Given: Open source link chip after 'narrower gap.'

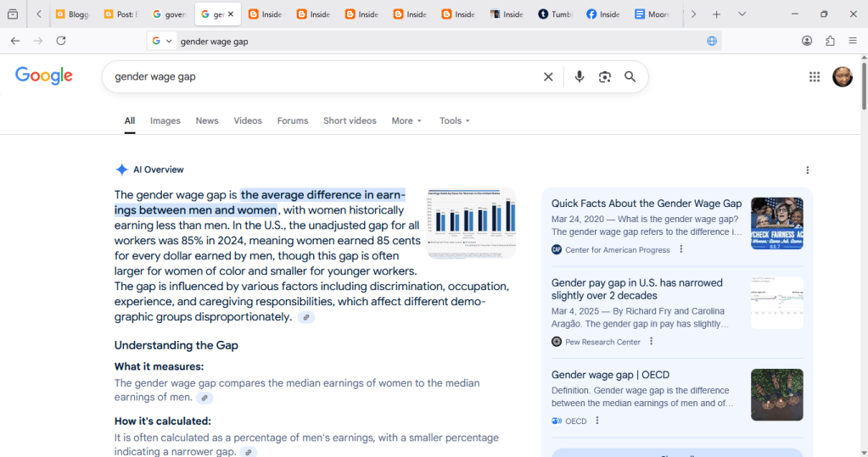Looking at the screenshot, I should (249, 452).
